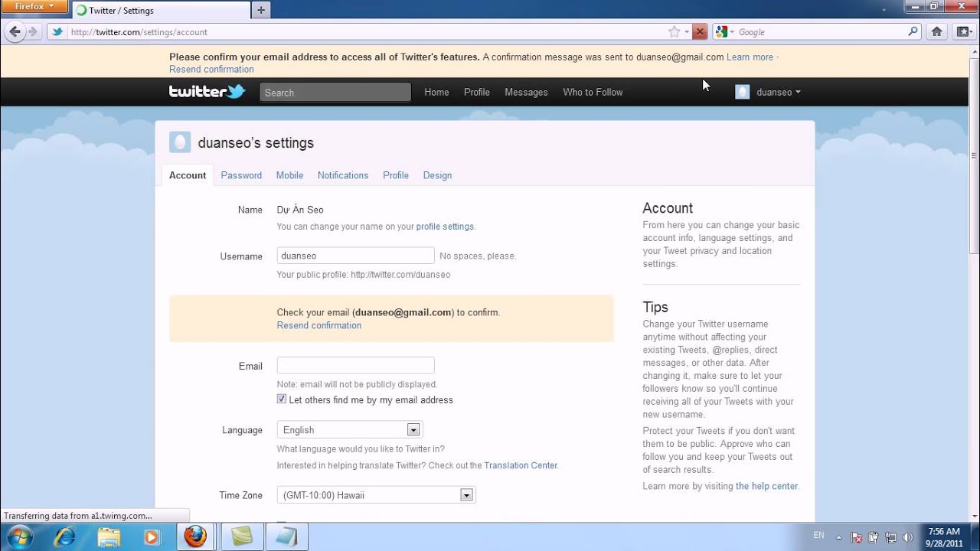Viewport: 980px width, 551px height.
Task: Open Messages in the top navigation
Action: (526, 92)
